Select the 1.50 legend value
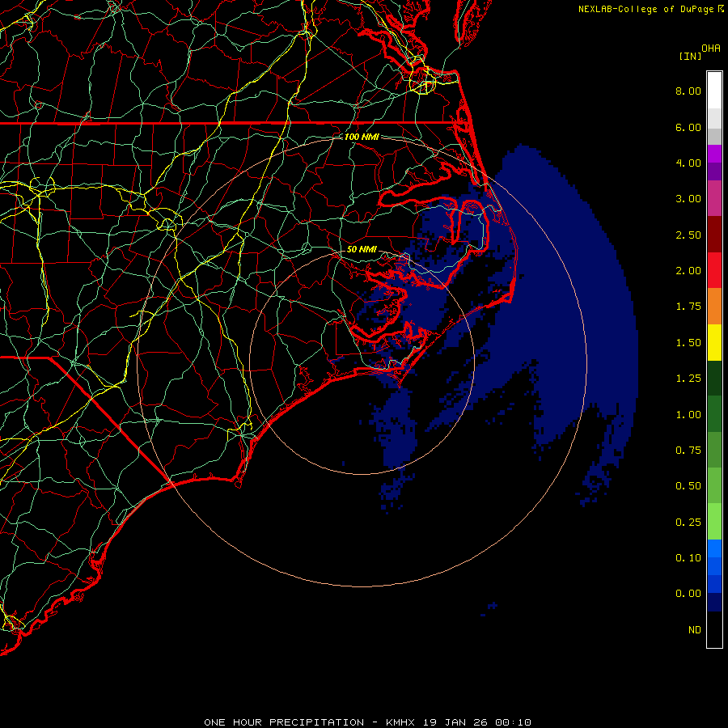 688,343
